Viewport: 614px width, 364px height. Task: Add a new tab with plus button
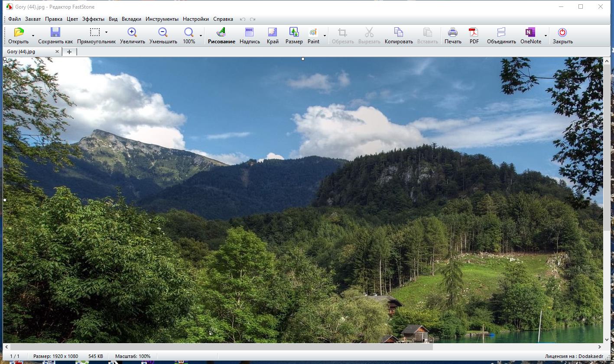click(69, 52)
